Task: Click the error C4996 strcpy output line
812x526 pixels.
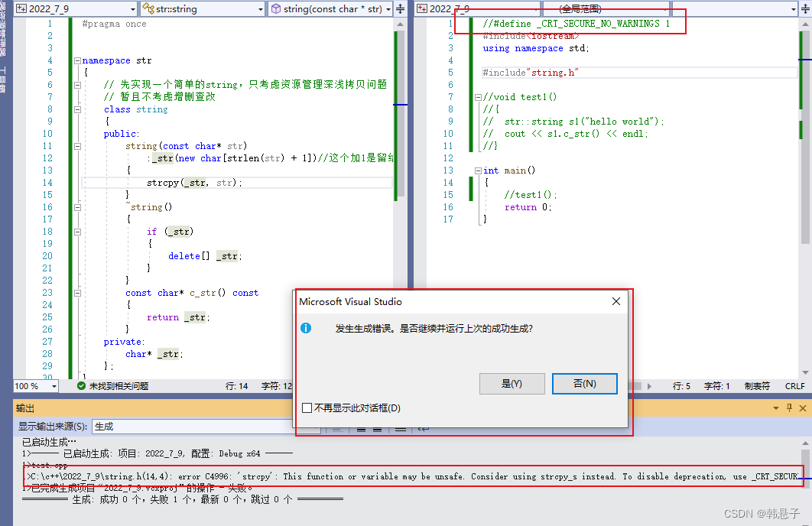Action: click(x=413, y=477)
